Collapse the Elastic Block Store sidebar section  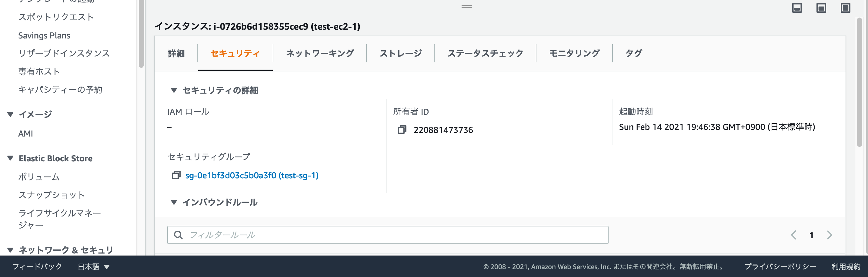pos(10,158)
